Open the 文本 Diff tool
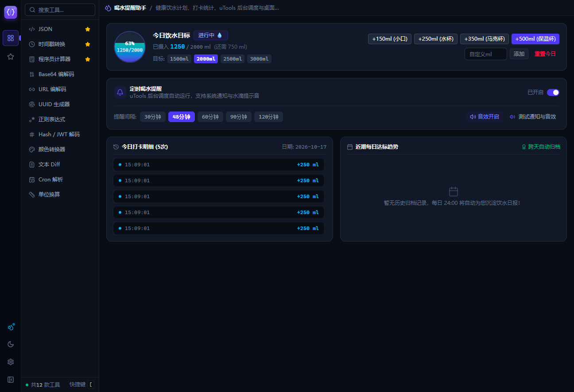The height and width of the screenshot is (392, 574). click(x=60, y=165)
